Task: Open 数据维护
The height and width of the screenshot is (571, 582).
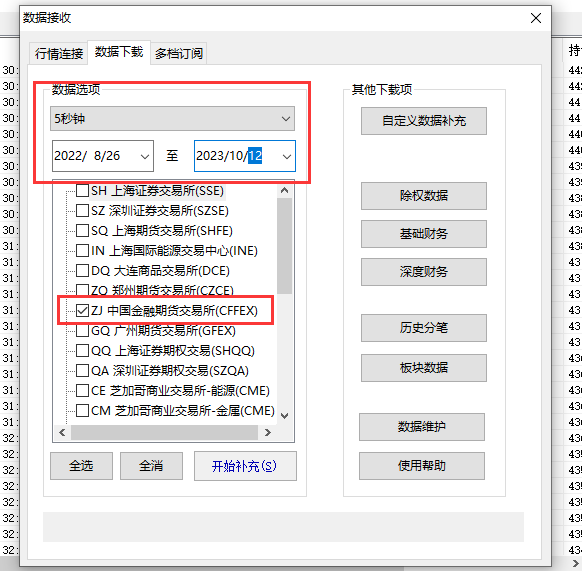Action: (422, 427)
